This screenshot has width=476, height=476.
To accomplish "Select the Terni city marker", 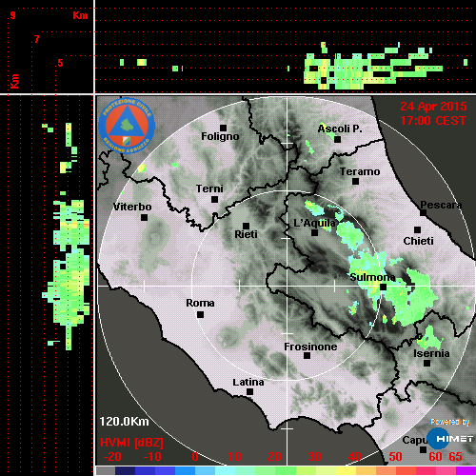I will coord(215,199).
